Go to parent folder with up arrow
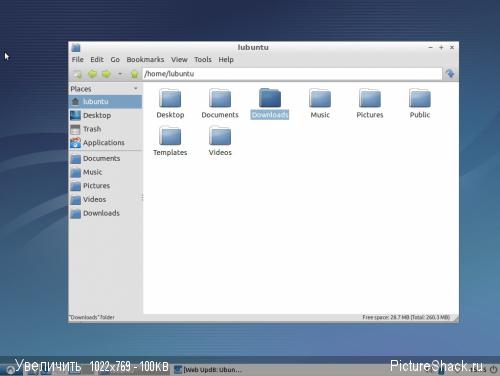This screenshot has width=500, height=376. click(134, 74)
